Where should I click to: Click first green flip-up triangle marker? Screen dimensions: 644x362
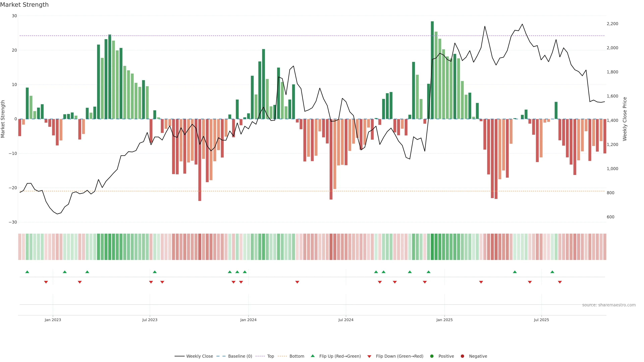(27, 272)
